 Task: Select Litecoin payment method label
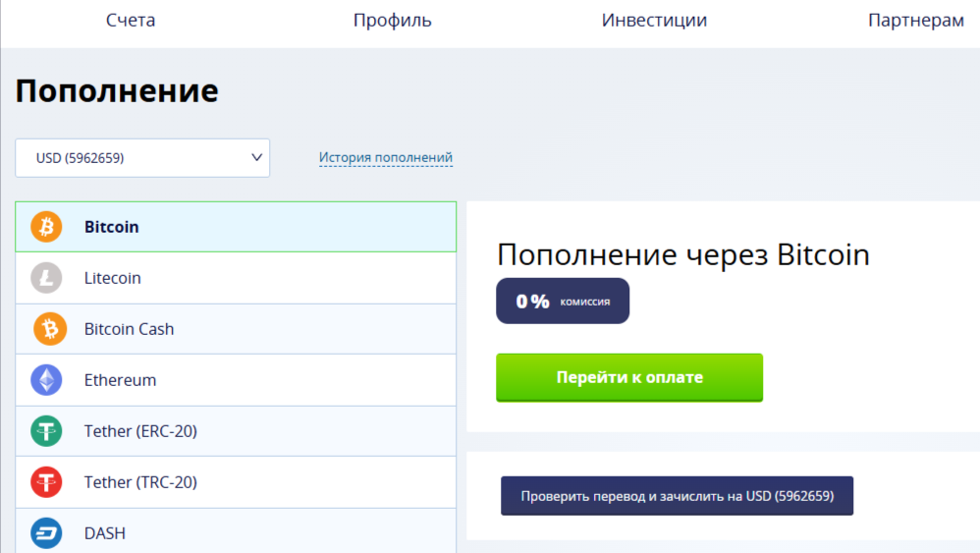(x=113, y=278)
